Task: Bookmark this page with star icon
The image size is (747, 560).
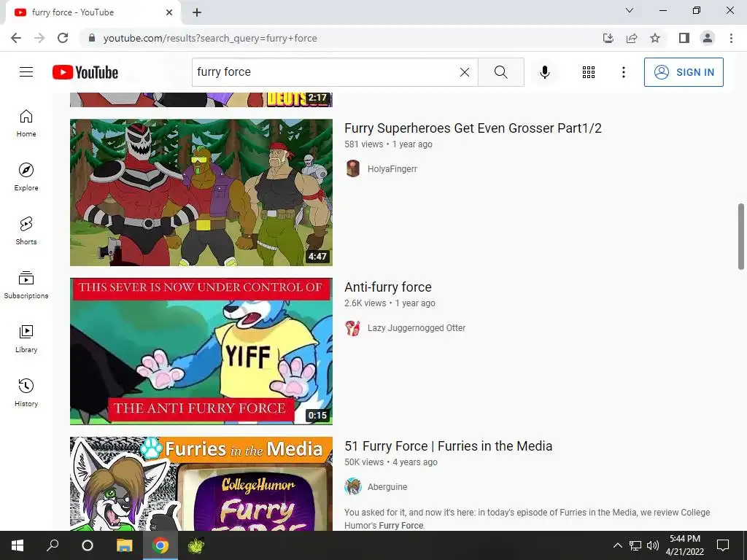Action: (x=655, y=38)
